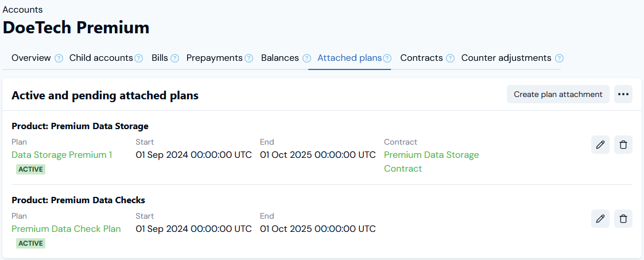Click help icon beside Prepayments tab
The width and height of the screenshot is (644, 260).
click(x=249, y=59)
